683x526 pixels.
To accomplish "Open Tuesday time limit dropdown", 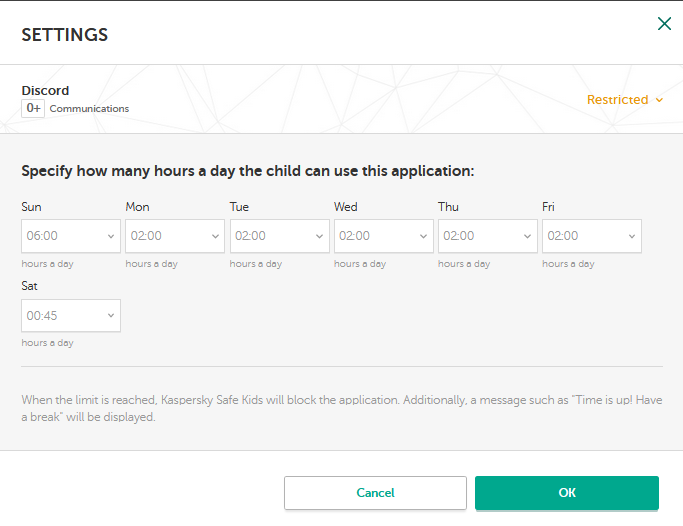I will [x=278, y=236].
